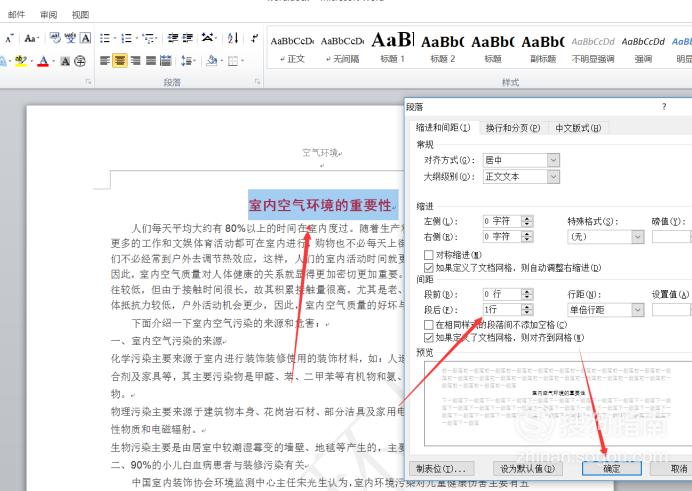Apply the 标题 1 style
This screenshot has width=692, height=491.
[392, 47]
